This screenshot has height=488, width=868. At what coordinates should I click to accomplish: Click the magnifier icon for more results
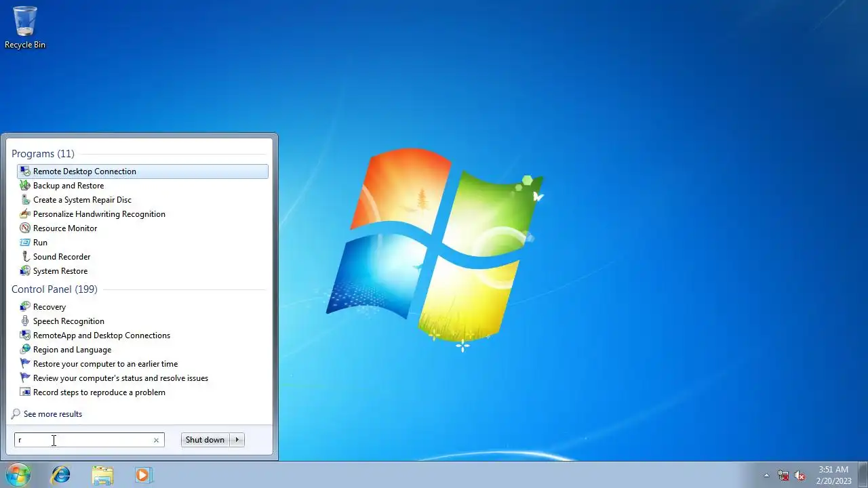coord(16,414)
